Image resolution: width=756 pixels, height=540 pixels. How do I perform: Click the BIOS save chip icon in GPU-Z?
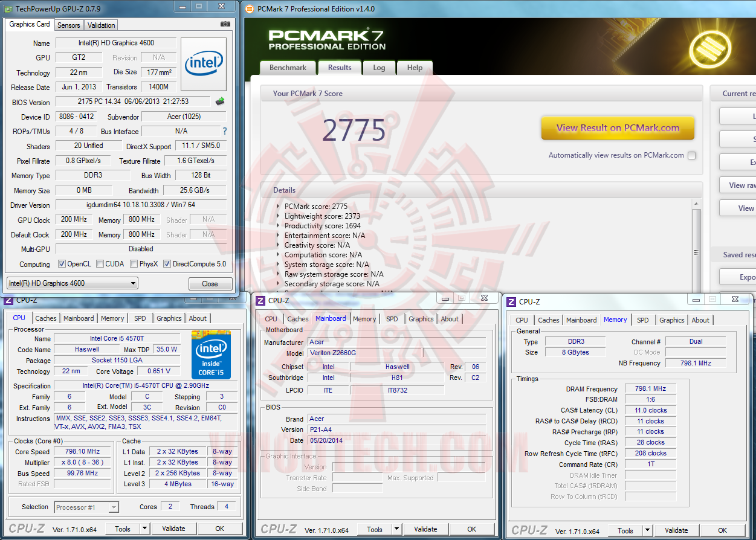coord(220,101)
